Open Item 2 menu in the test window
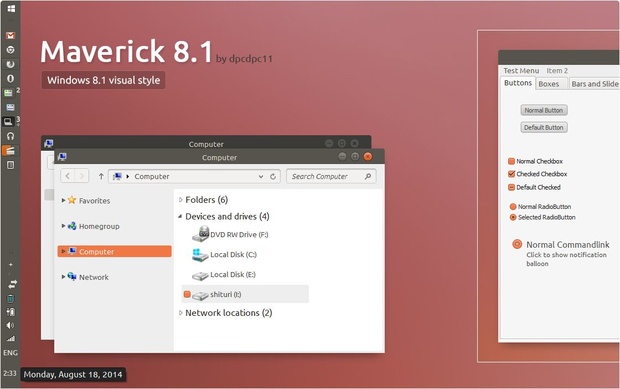 click(x=557, y=71)
